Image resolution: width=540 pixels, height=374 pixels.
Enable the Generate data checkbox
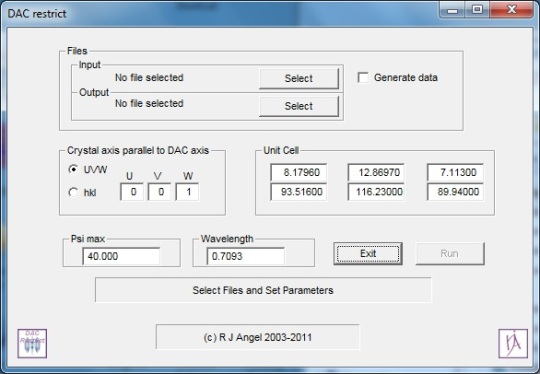363,77
